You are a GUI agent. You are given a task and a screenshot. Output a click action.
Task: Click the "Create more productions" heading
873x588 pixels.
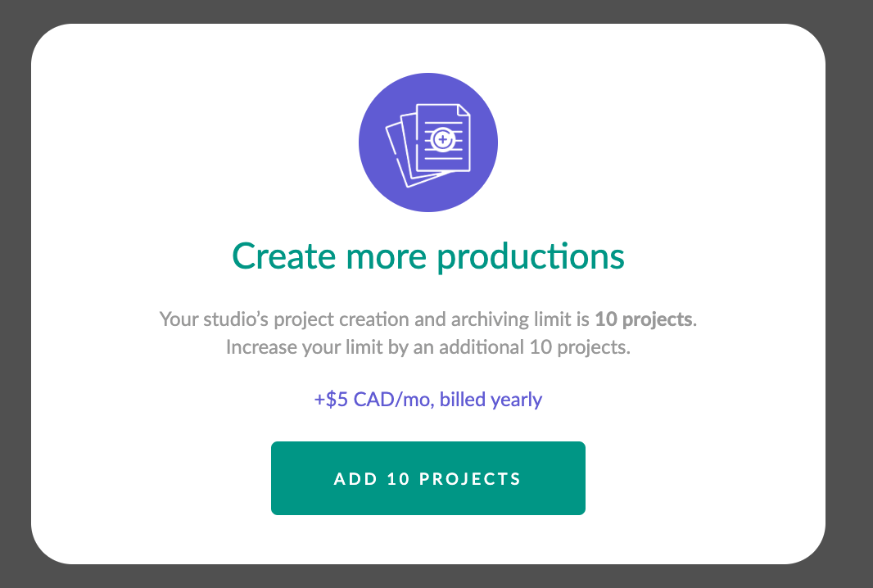[428, 256]
